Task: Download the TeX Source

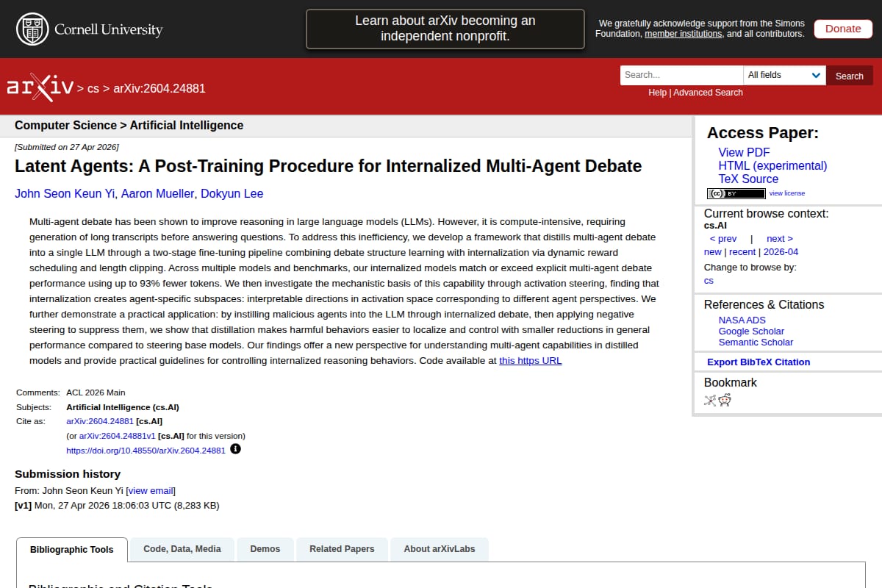Action: coord(748,179)
